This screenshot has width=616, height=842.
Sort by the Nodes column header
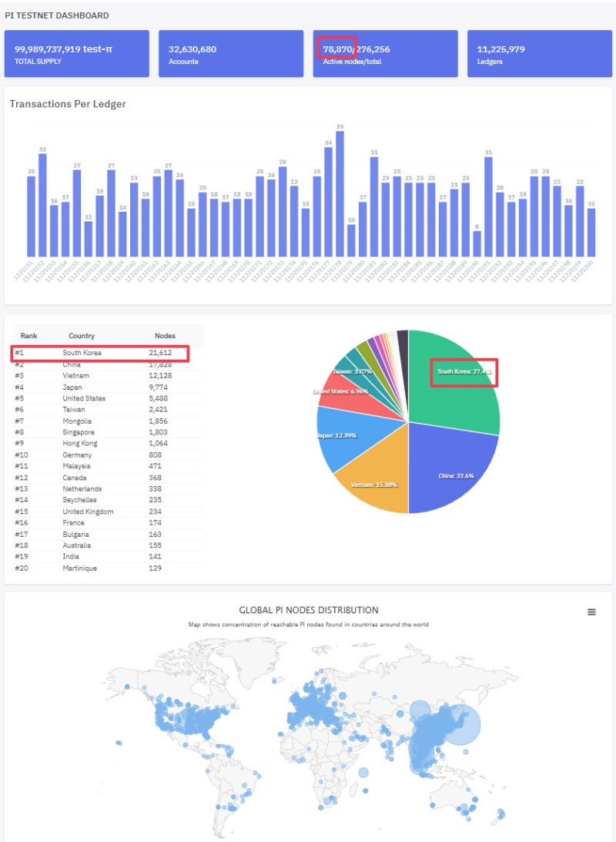click(165, 336)
